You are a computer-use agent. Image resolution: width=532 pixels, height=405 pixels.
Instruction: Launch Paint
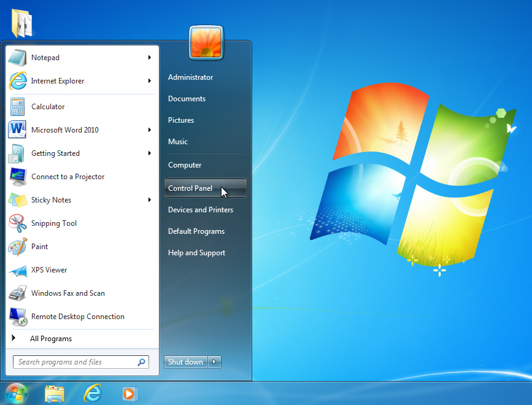coord(39,247)
